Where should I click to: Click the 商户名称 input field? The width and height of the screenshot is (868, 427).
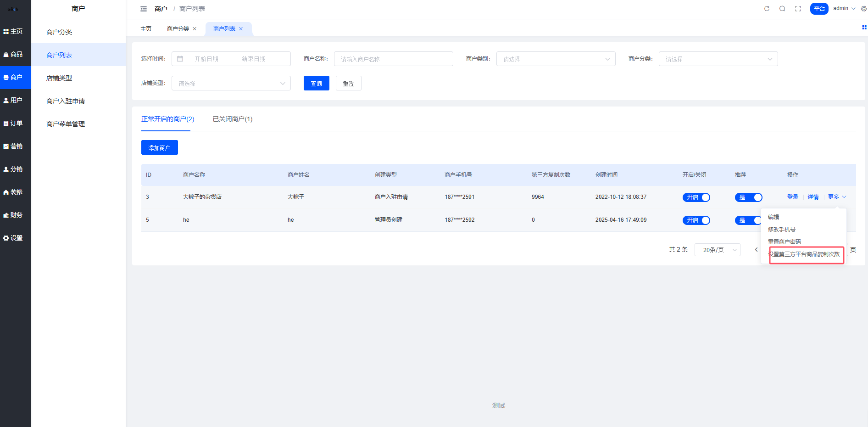coord(393,59)
